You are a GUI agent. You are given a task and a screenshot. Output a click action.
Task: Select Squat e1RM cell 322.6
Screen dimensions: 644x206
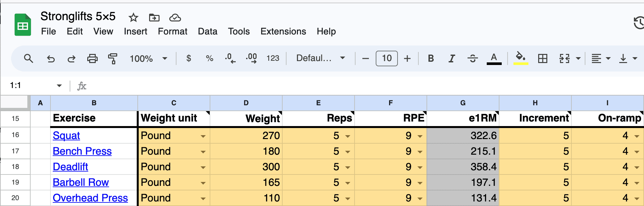(463, 135)
